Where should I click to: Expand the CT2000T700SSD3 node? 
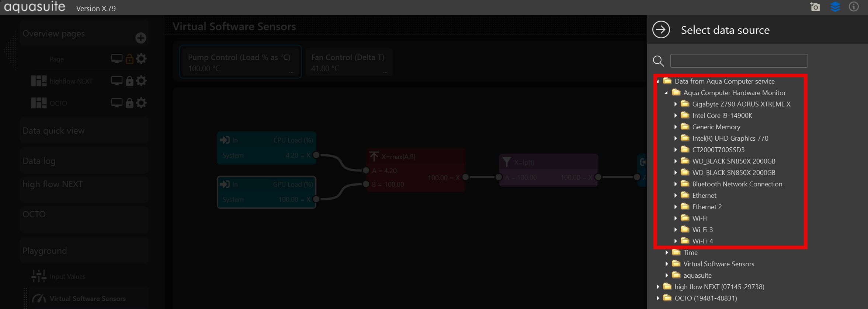676,150
